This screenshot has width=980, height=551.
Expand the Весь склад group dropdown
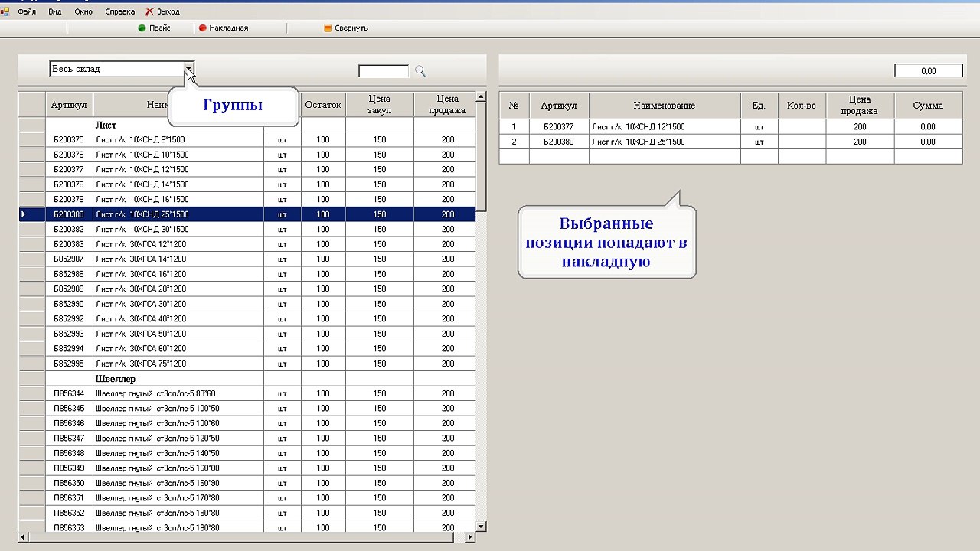(189, 70)
